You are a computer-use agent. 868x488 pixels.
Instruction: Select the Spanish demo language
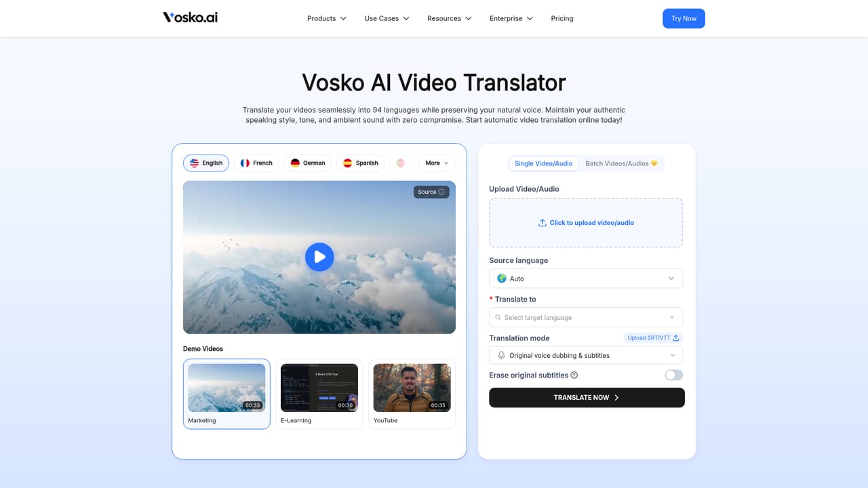(361, 163)
